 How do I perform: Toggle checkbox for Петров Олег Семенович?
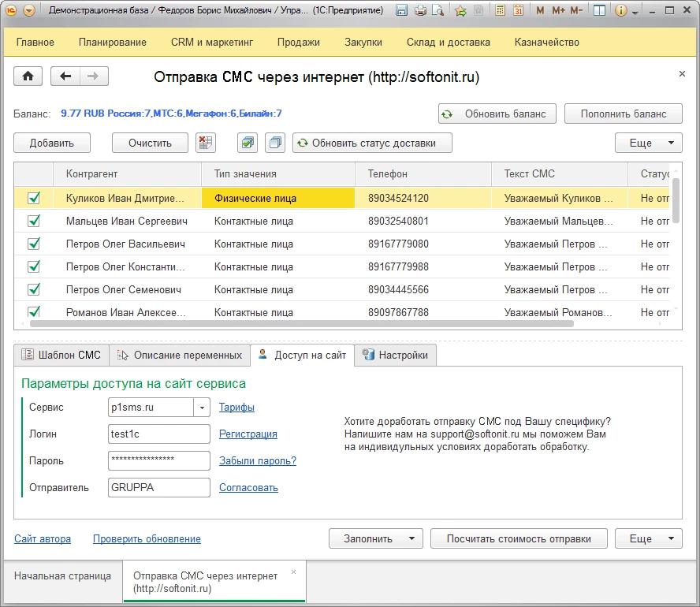click(34, 290)
